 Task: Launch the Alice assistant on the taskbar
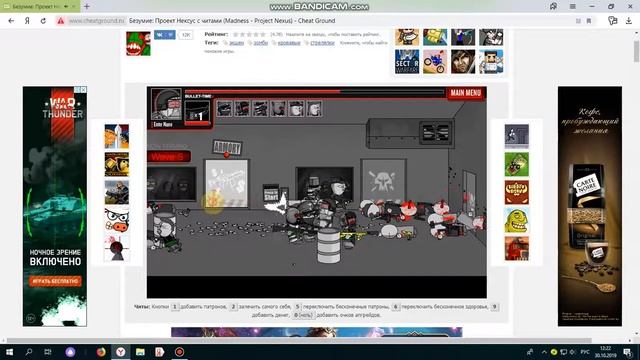tap(70, 352)
